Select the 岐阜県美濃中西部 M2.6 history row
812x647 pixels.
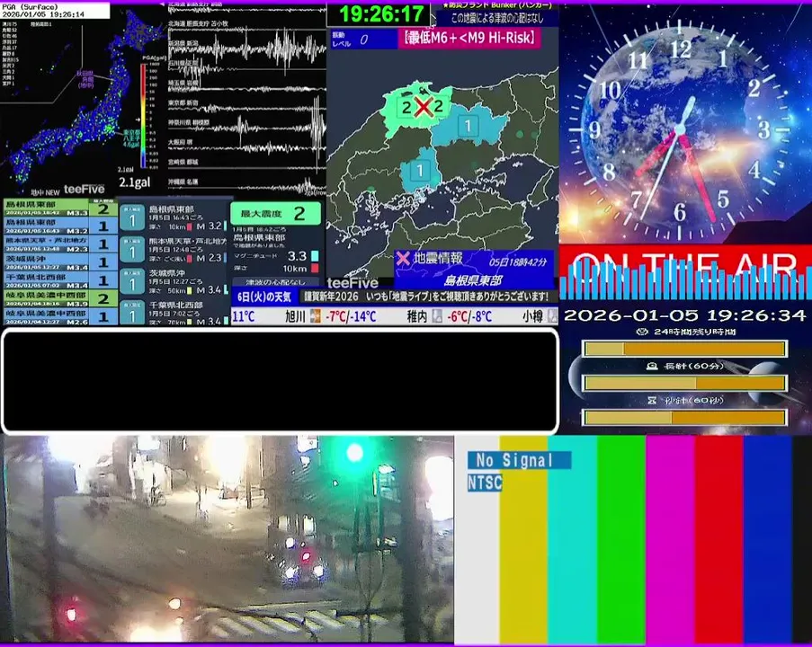(60, 316)
